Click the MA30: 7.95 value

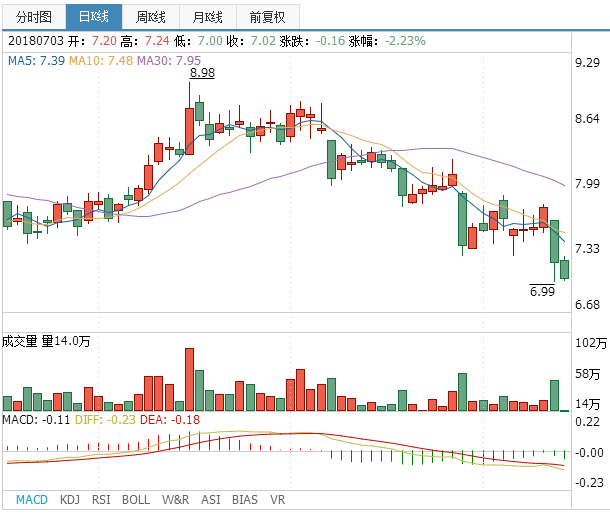click(x=169, y=61)
